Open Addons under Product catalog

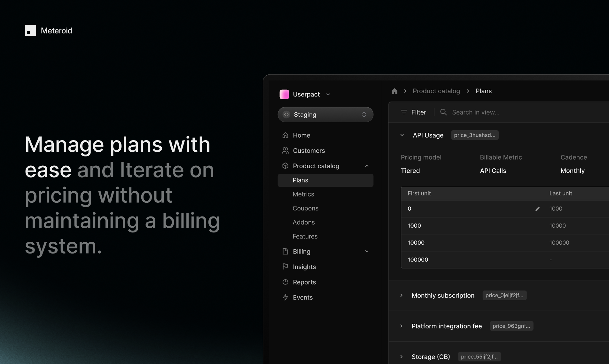click(x=303, y=222)
